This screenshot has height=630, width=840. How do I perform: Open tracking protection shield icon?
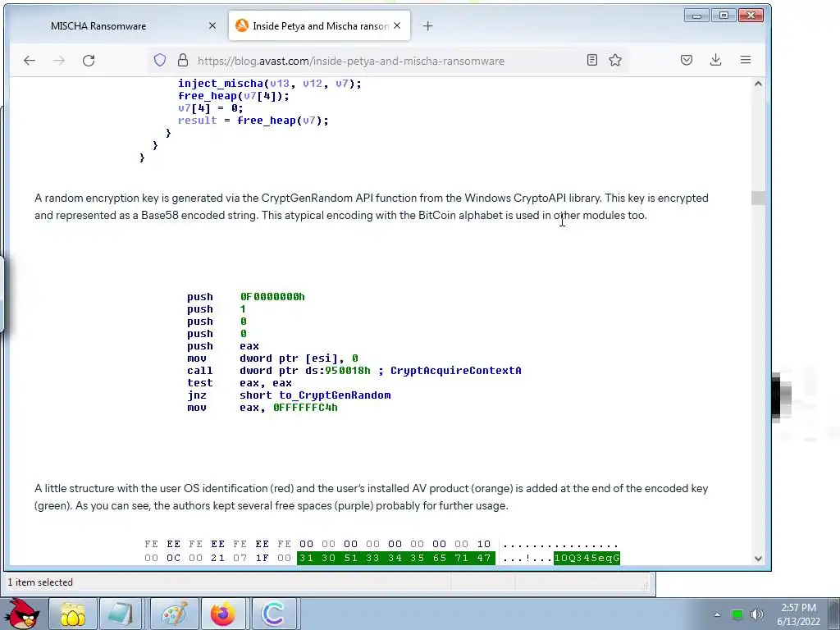(160, 60)
